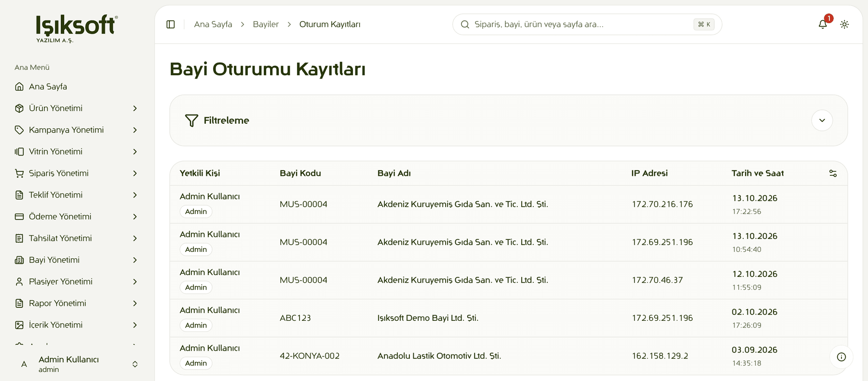The image size is (868, 381).
Task: Click IP address 172.70.46.37
Action: [657, 280]
